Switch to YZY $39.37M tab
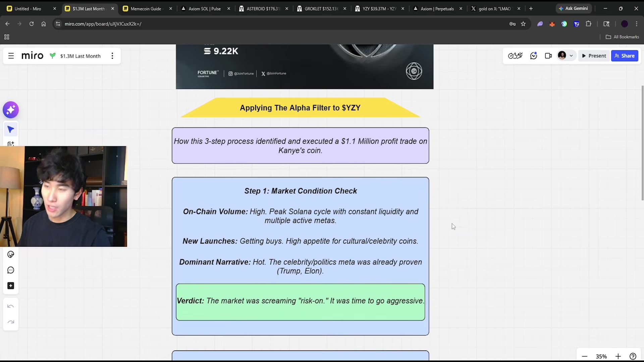644x362 pixels. click(x=379, y=9)
